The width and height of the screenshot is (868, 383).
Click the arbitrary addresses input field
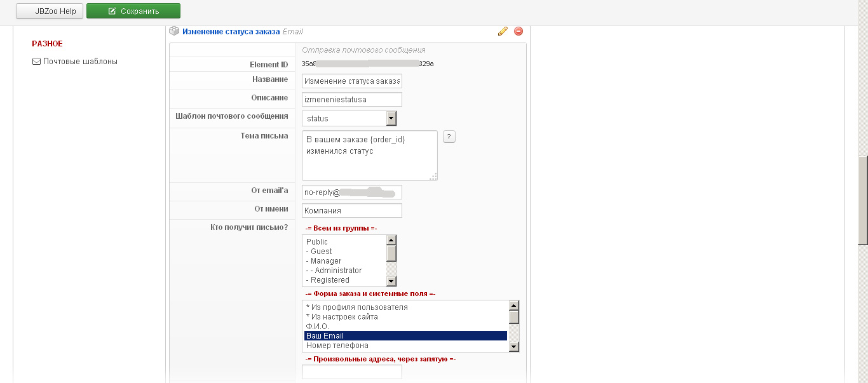click(x=351, y=372)
